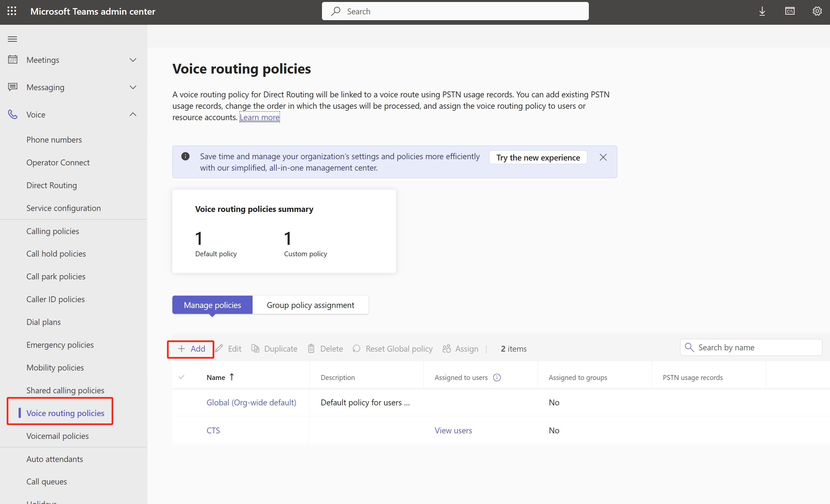Open Service configuration page
The width and height of the screenshot is (830, 504).
click(x=64, y=208)
